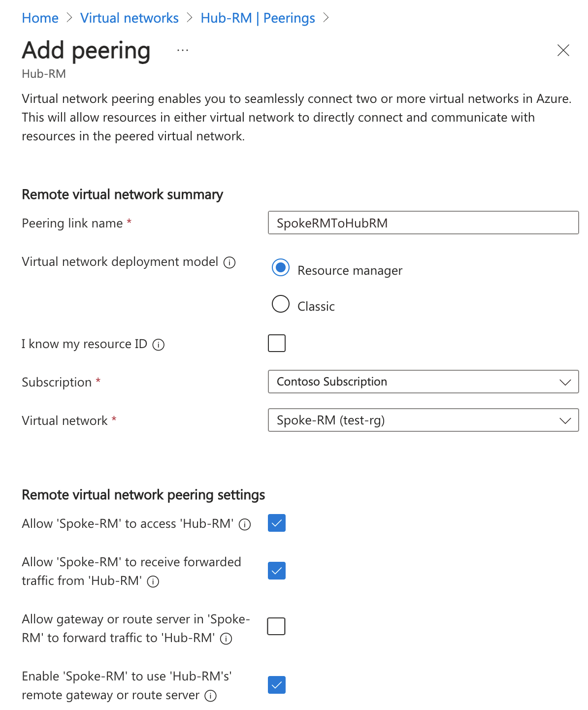
Task: Click info icon for receive forwarded traffic setting
Action: [x=154, y=581]
